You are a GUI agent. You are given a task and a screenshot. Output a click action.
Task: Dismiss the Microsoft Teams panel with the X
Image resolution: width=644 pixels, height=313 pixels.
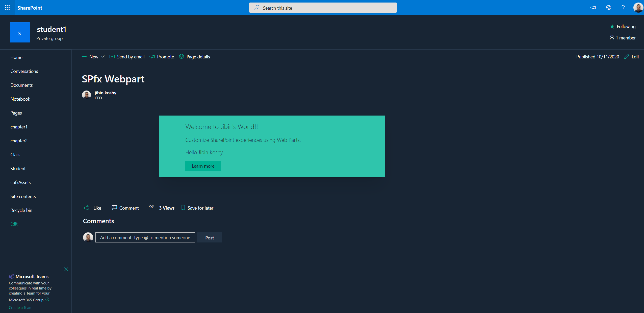click(66, 269)
